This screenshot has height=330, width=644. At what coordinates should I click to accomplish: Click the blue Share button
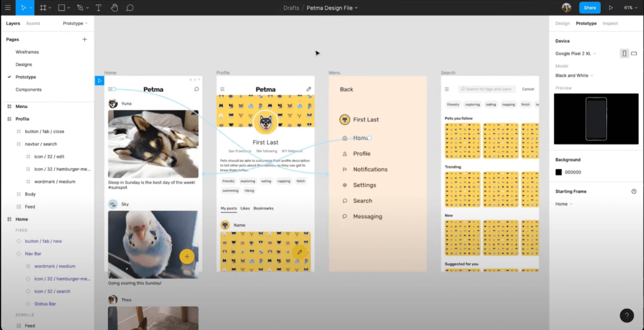tap(590, 7)
